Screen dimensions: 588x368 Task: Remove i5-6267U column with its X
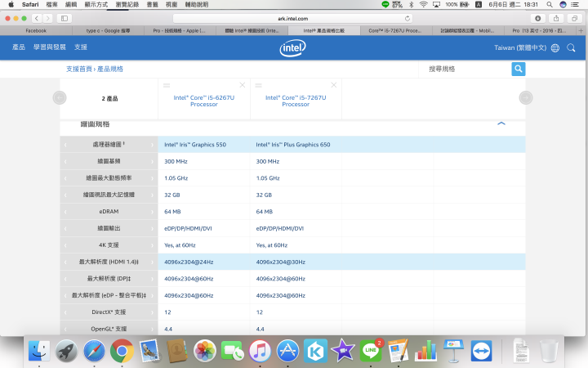point(243,85)
